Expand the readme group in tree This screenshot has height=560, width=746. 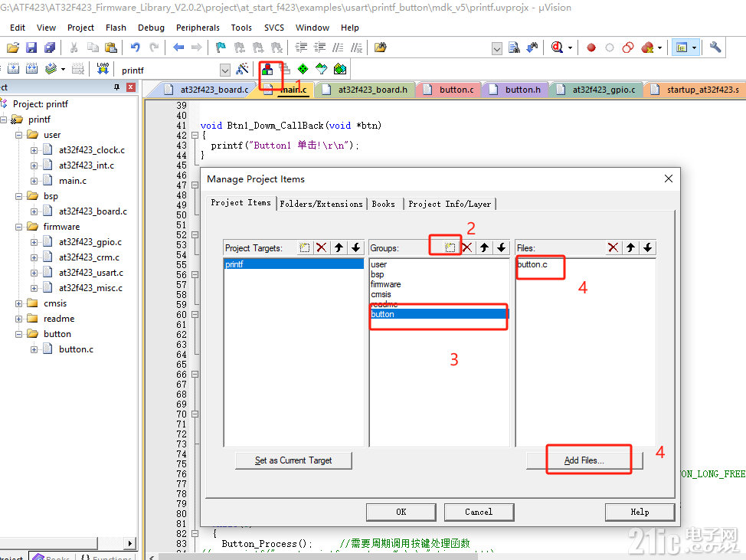tap(18, 319)
